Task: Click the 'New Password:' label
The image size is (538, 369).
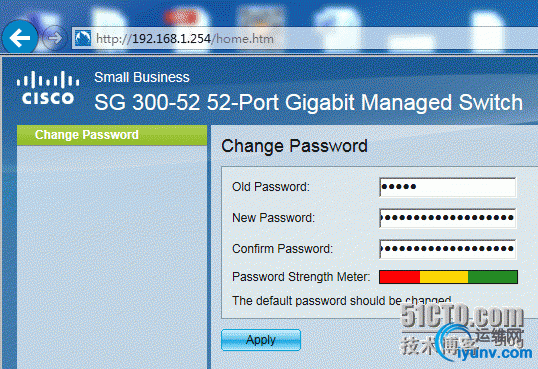Action: click(x=273, y=218)
